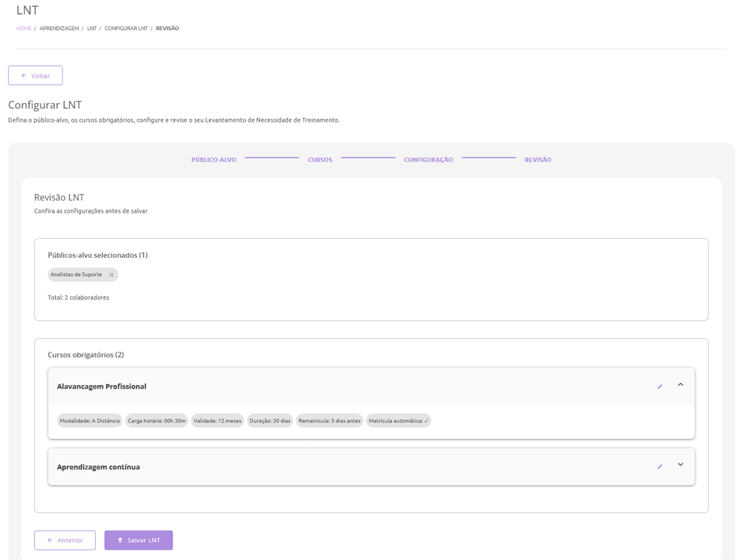Click the Voltar button
The image size is (743, 560).
click(35, 76)
